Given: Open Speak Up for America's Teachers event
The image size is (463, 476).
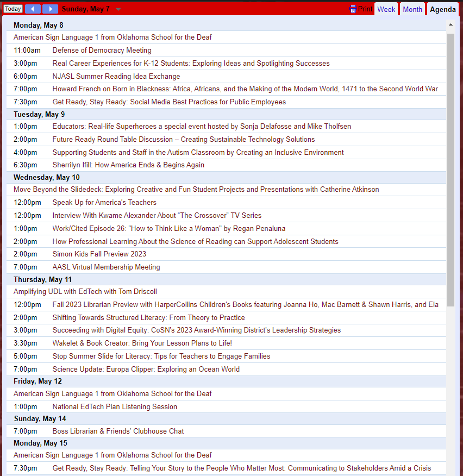Looking at the screenshot, I should coord(104,203).
